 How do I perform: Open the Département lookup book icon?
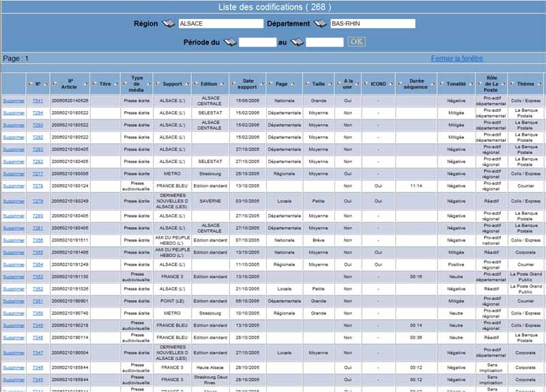point(319,24)
